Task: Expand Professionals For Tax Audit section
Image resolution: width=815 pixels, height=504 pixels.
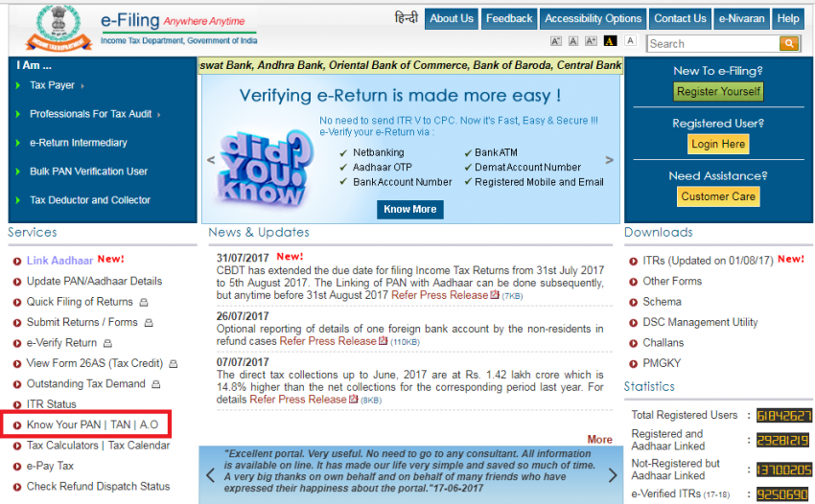Action: pyautogui.click(x=90, y=114)
